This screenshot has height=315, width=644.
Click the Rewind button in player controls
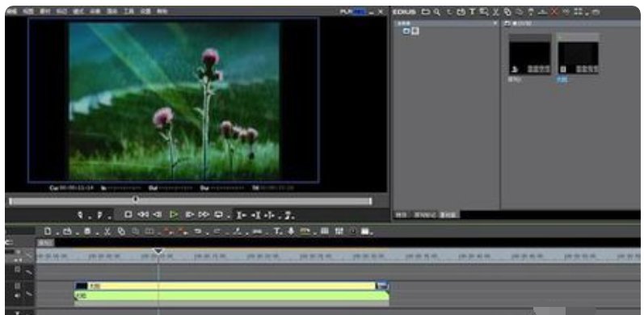142,215
